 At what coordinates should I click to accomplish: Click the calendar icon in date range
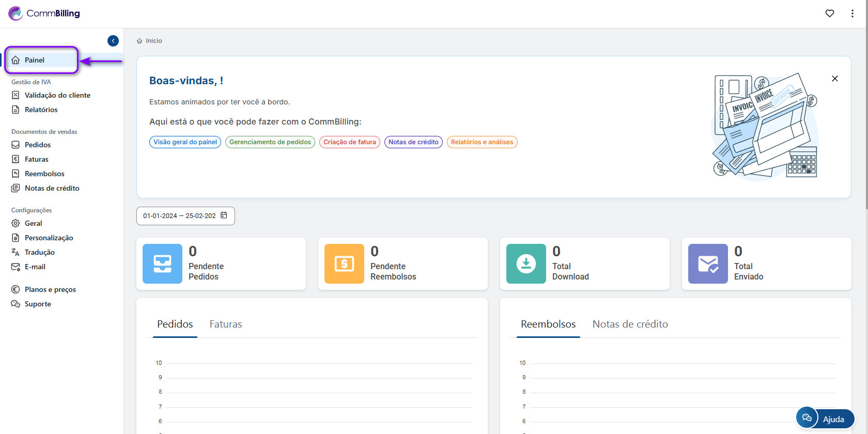coord(224,215)
